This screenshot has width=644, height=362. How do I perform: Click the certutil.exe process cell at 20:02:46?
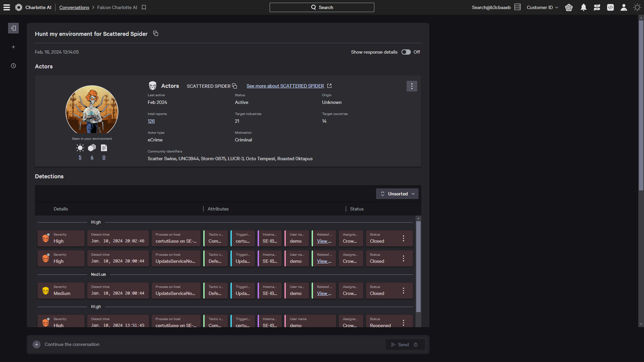[176, 238]
